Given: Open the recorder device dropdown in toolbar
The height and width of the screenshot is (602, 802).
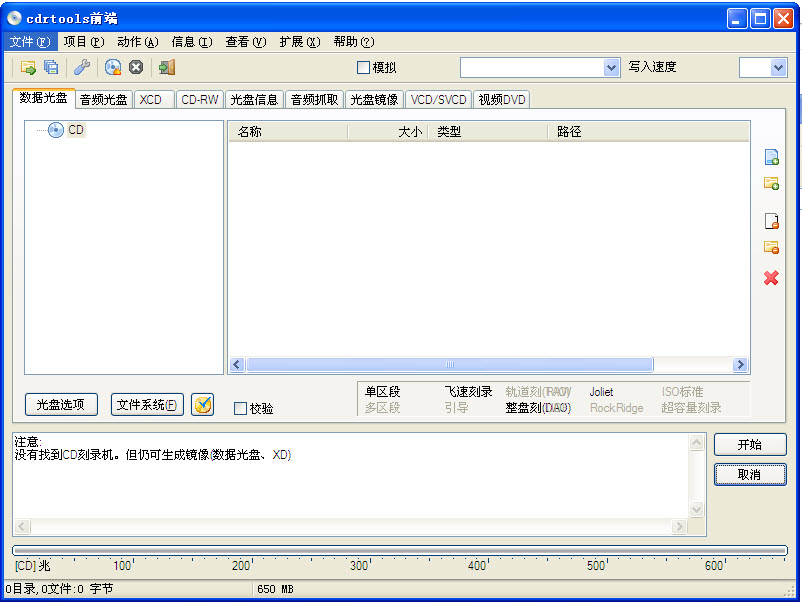Looking at the screenshot, I should pos(612,67).
